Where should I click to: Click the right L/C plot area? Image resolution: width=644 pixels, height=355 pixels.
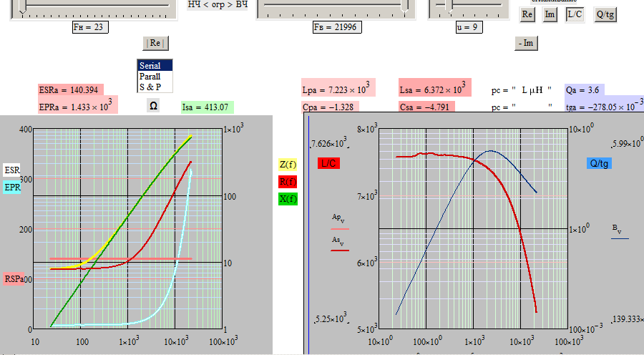tap(473, 229)
